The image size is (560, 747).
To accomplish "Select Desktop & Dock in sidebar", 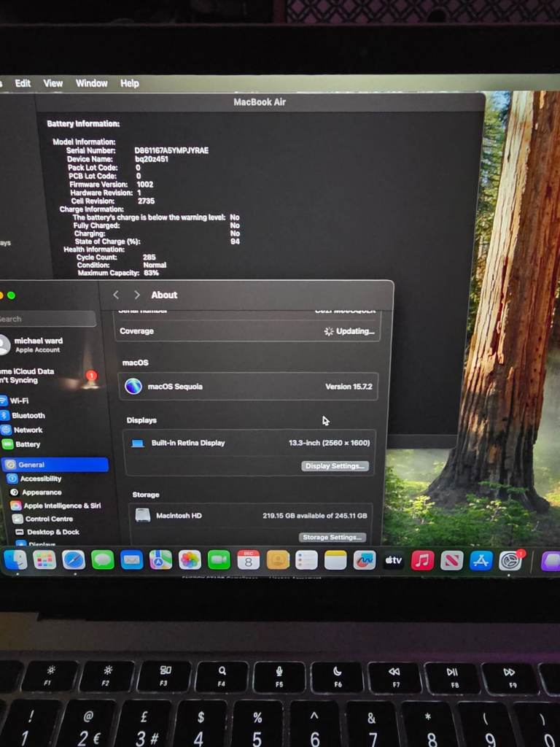I will tap(47, 532).
